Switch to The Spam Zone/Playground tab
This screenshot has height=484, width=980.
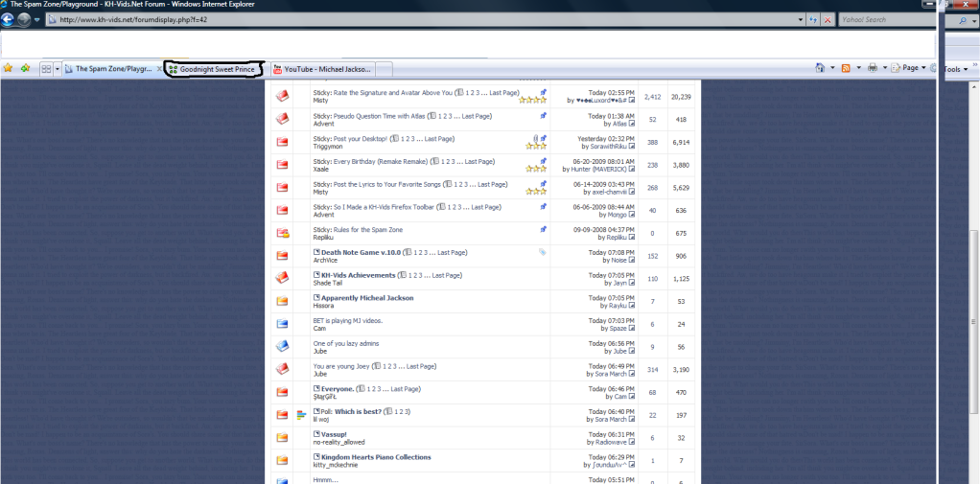click(112, 69)
